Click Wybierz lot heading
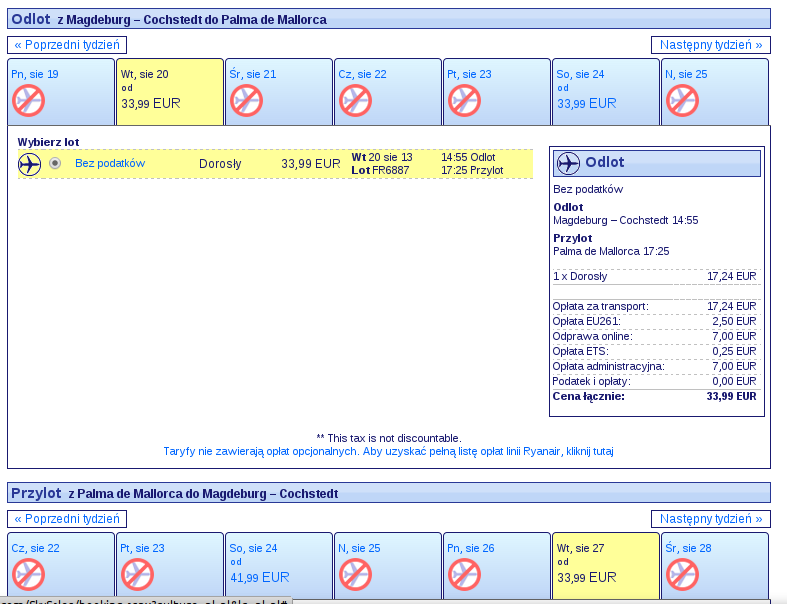This screenshot has width=787, height=604. [x=48, y=142]
